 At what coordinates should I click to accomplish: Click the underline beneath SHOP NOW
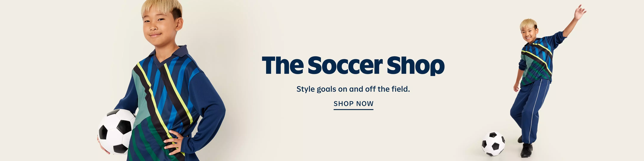pyautogui.click(x=353, y=109)
